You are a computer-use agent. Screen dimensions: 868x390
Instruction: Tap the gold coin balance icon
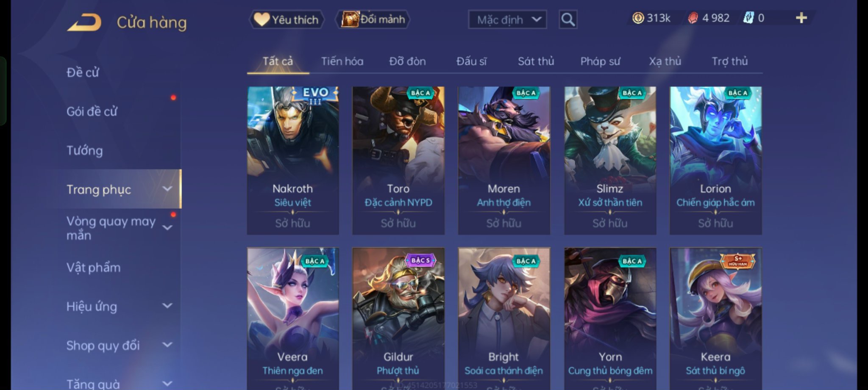[638, 18]
